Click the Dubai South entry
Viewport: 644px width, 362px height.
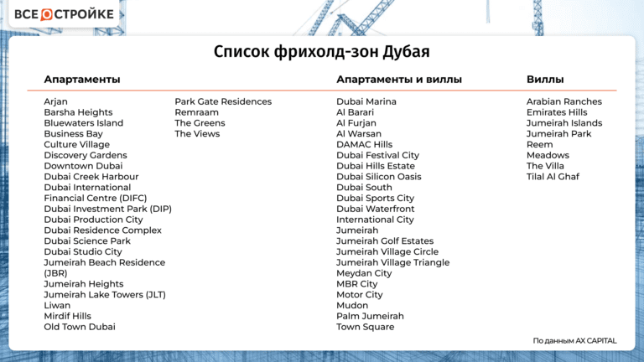coord(364,188)
